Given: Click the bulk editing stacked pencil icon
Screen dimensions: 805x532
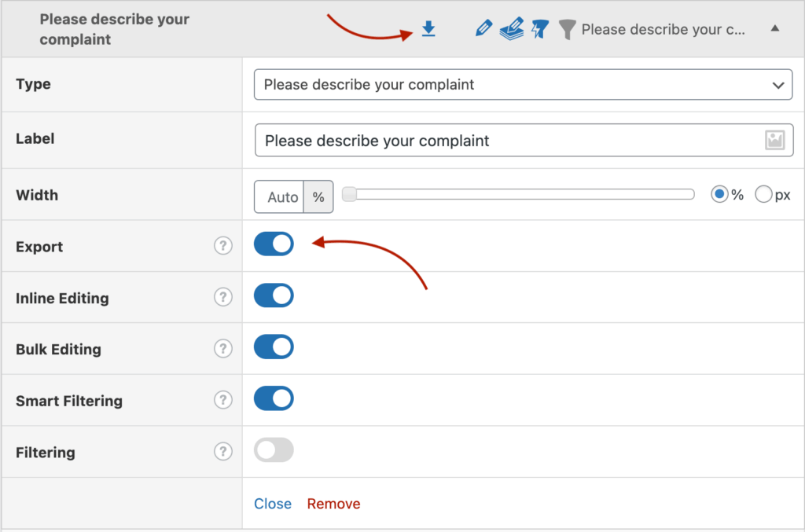Looking at the screenshot, I should (512, 30).
